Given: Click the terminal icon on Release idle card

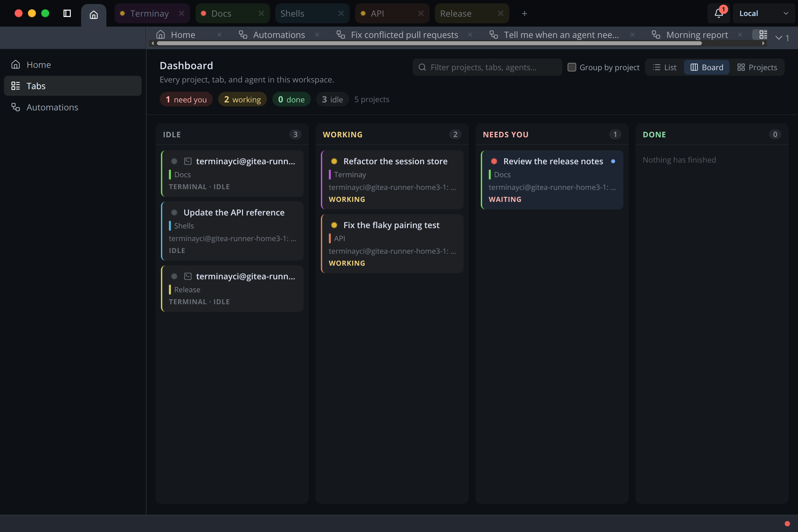Looking at the screenshot, I should [x=188, y=276].
